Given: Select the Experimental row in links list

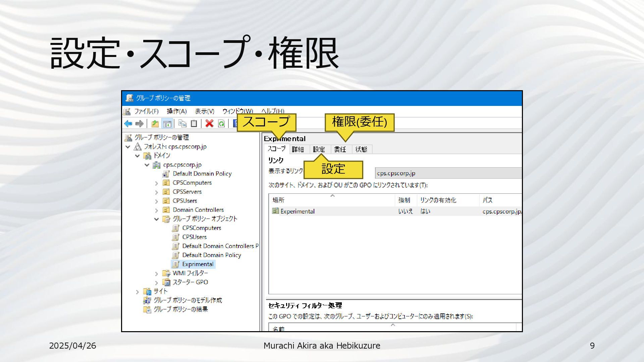Looking at the screenshot, I should coord(297,212).
